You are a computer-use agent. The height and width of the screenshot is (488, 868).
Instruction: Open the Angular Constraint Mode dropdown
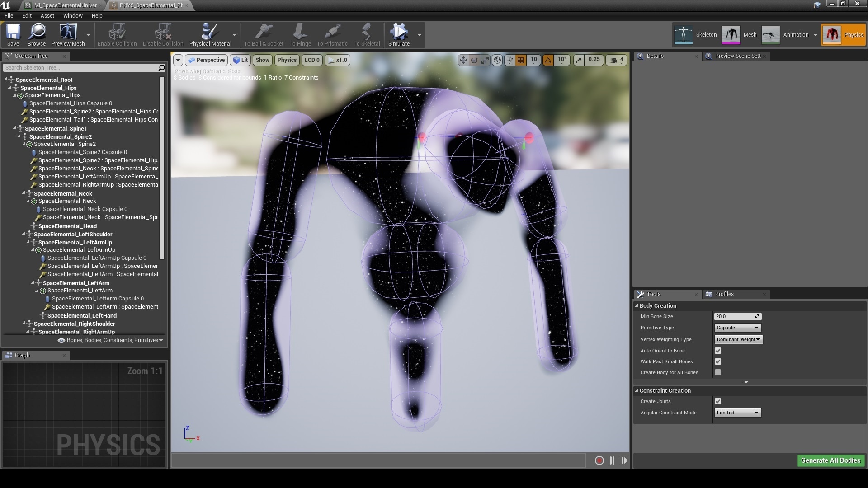(x=737, y=412)
